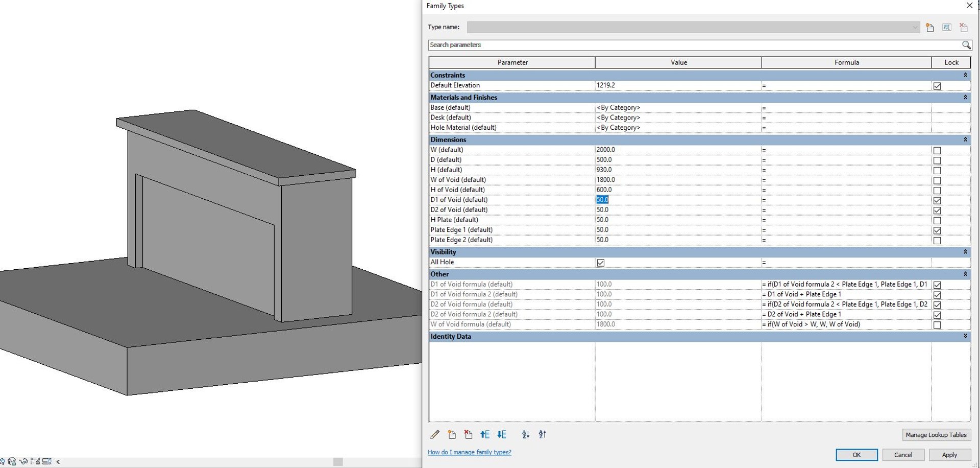Expand the Identity Data group
This screenshot has width=980, height=468.
[965, 336]
